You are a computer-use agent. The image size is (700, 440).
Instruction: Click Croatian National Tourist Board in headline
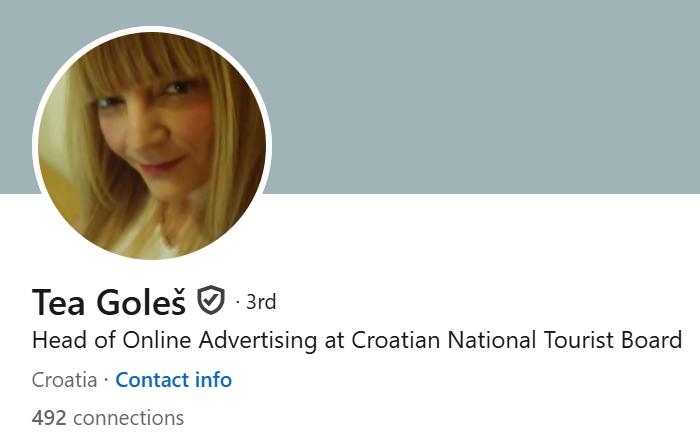click(x=517, y=340)
